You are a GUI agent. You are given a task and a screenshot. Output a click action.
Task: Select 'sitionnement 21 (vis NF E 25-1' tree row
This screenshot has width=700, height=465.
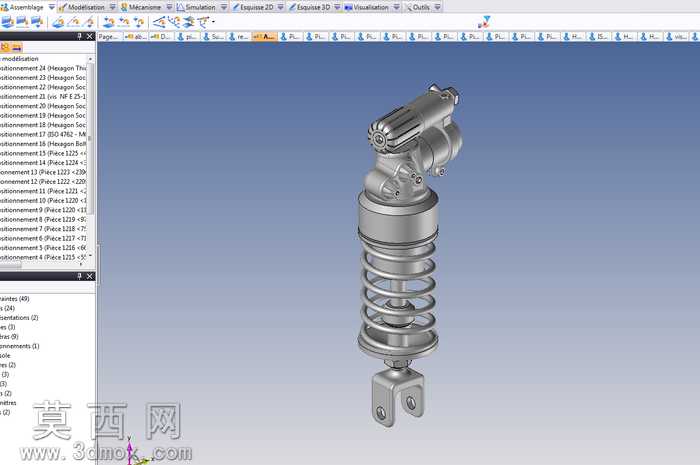point(43,96)
